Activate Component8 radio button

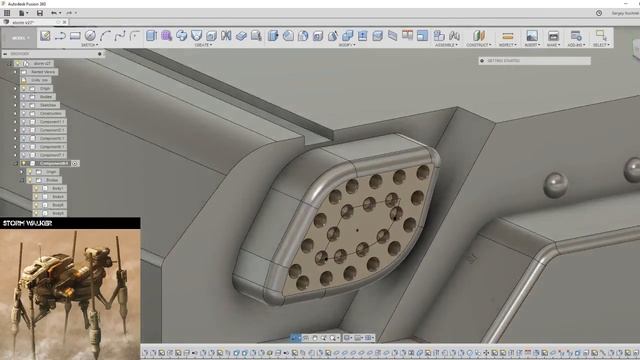pos(75,163)
